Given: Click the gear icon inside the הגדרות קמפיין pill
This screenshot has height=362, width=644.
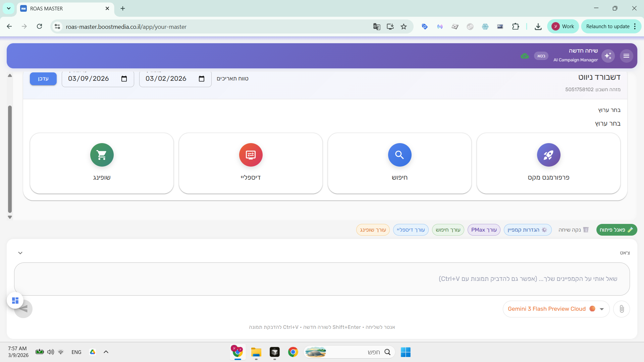Looking at the screenshot, I should click(544, 230).
